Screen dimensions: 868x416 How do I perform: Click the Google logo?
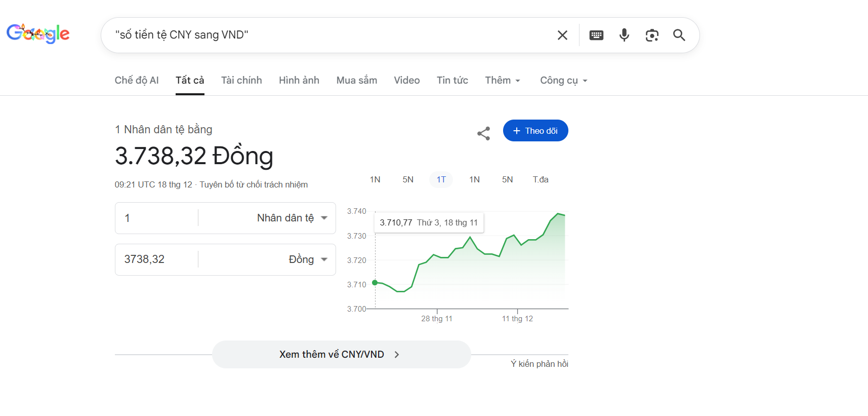[x=38, y=34]
